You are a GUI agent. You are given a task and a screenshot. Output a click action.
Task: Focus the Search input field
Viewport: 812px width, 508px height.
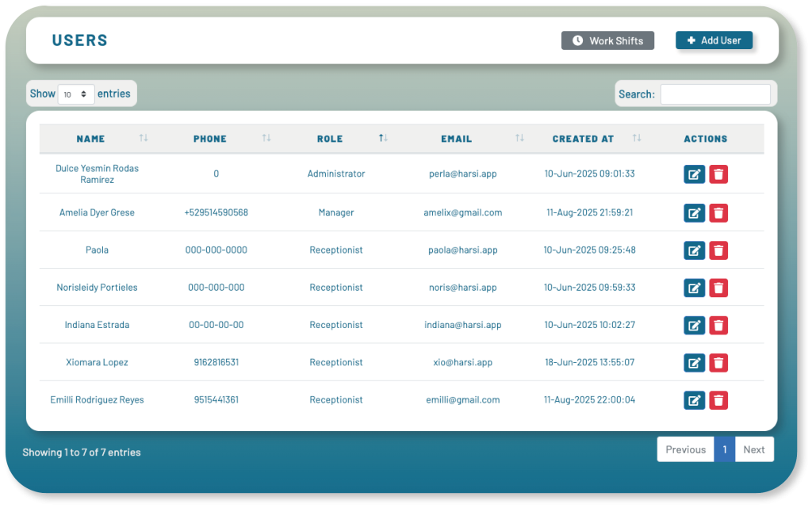coord(714,94)
